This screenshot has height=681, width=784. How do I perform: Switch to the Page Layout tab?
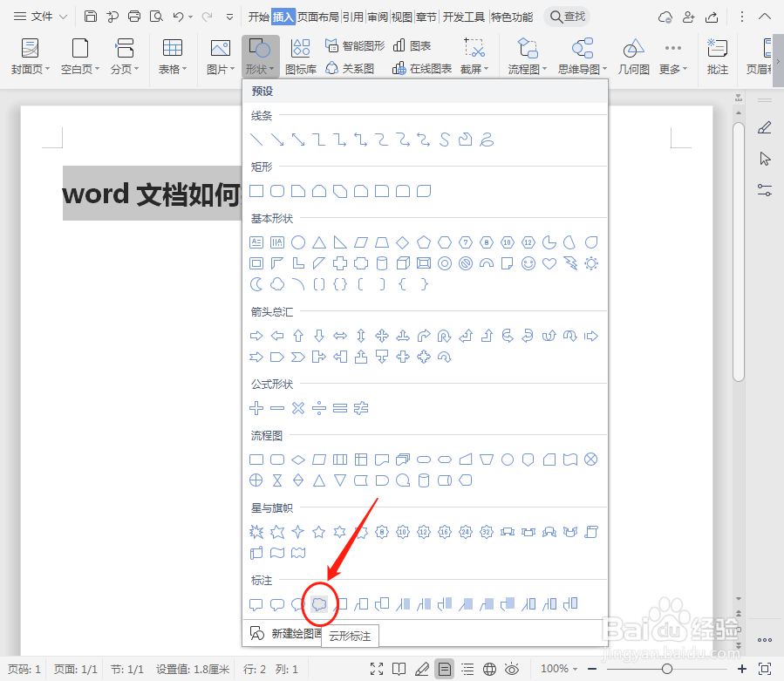click(x=318, y=17)
